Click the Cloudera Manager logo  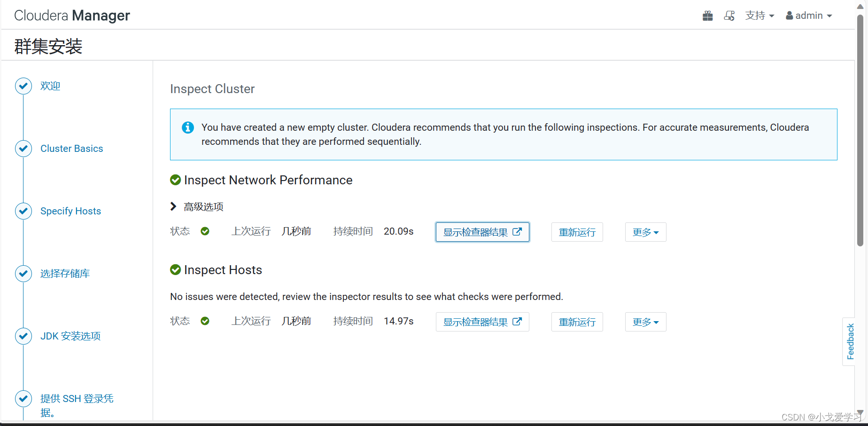pyautogui.click(x=72, y=16)
